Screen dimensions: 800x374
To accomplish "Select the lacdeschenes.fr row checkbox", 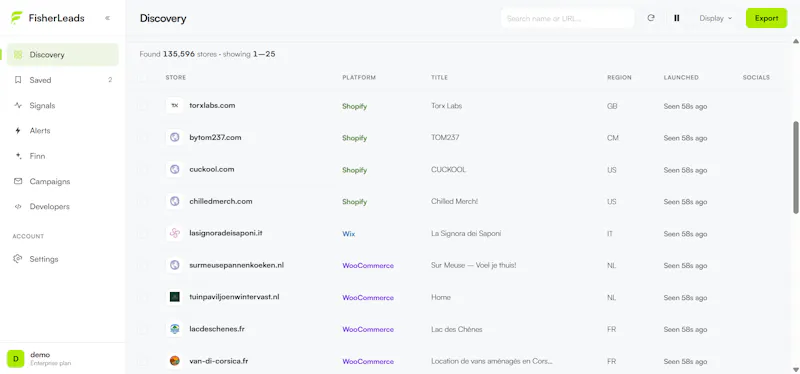I will [142, 329].
